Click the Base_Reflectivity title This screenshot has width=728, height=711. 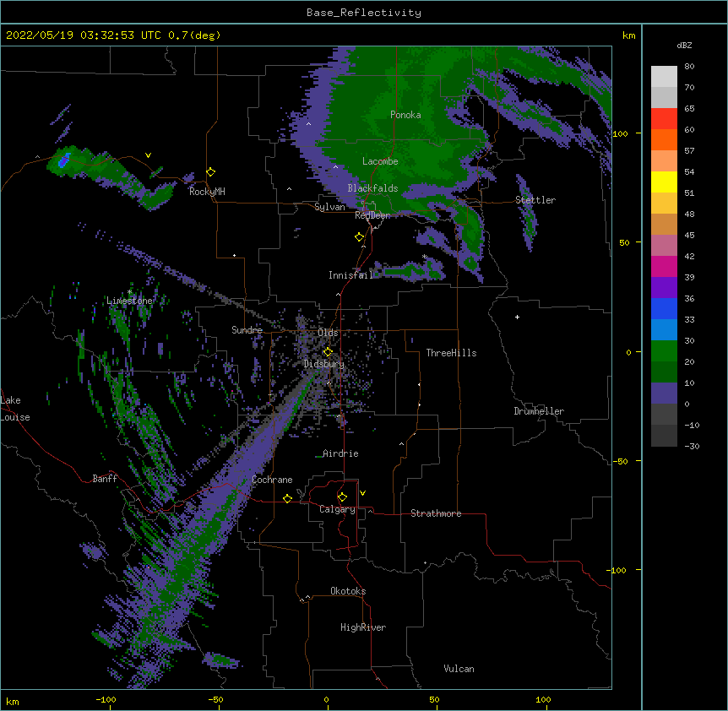point(364,13)
